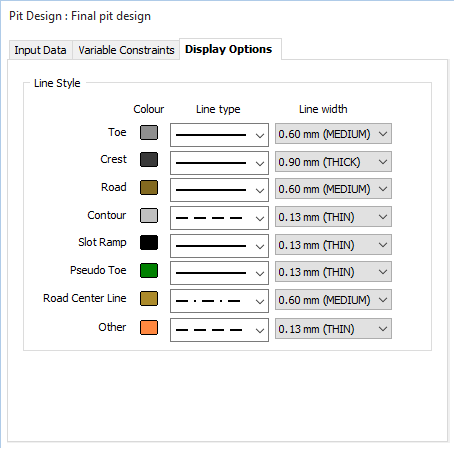Click the orange Other colour swatch
Viewport: 454px width, 451px height.
pyautogui.click(x=149, y=327)
